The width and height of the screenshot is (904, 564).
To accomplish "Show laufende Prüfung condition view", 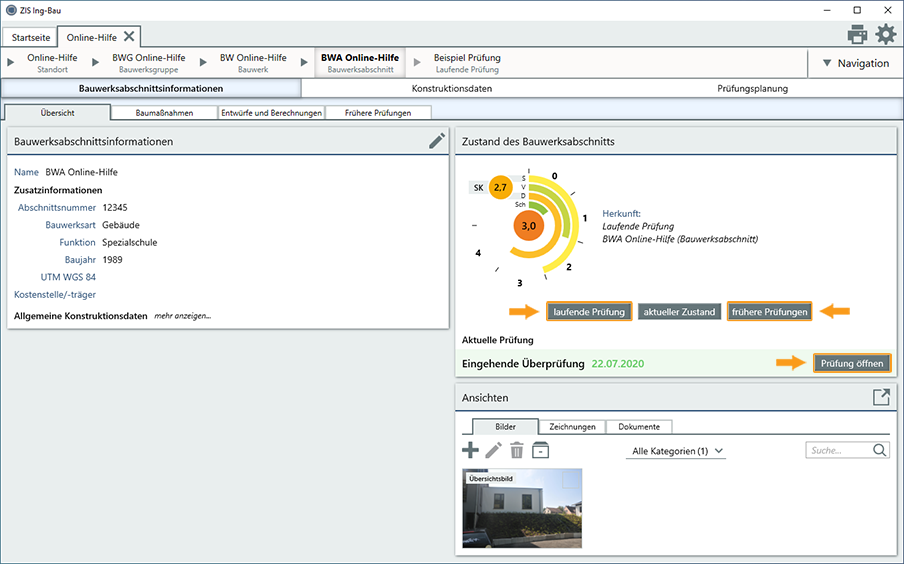I will (x=589, y=312).
